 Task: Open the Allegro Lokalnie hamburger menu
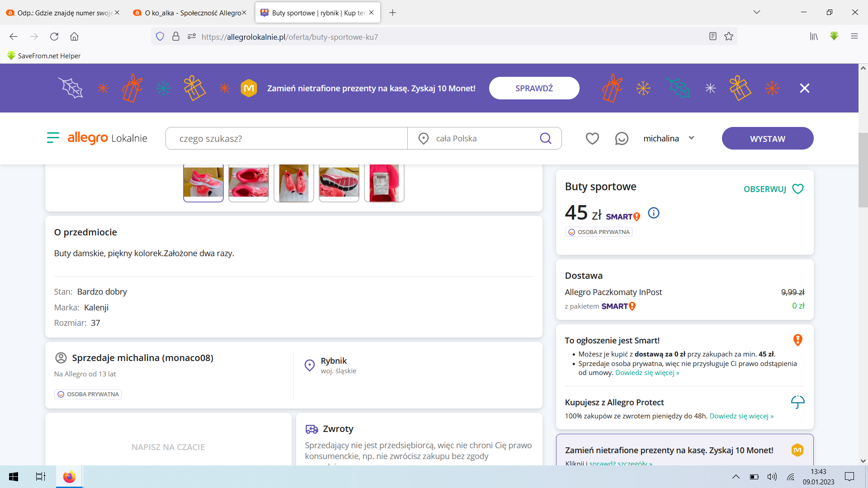(53, 138)
